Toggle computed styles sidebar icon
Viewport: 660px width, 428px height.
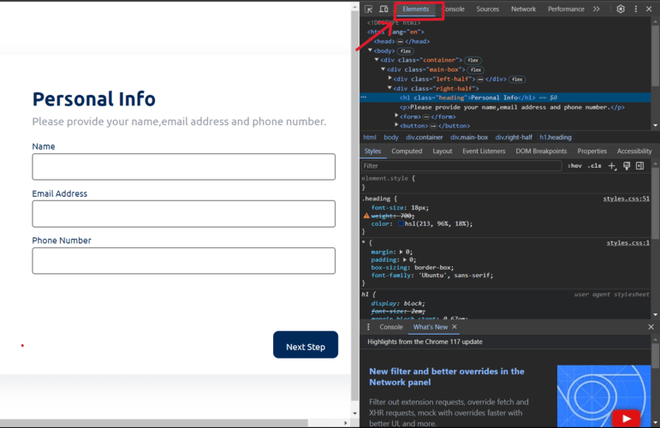(x=640, y=166)
